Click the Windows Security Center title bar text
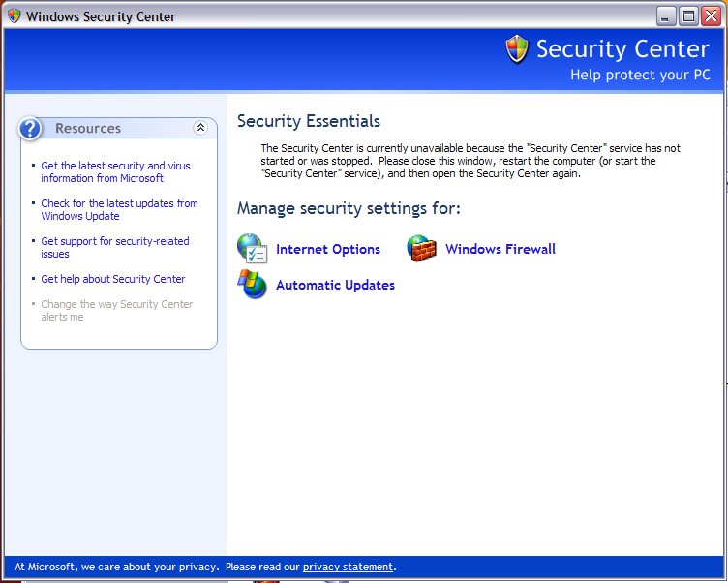Image resolution: width=728 pixels, height=583 pixels. (x=101, y=16)
